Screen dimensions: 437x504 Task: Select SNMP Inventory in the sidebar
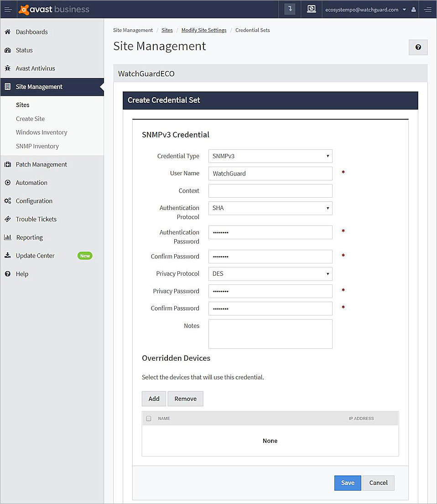[37, 146]
